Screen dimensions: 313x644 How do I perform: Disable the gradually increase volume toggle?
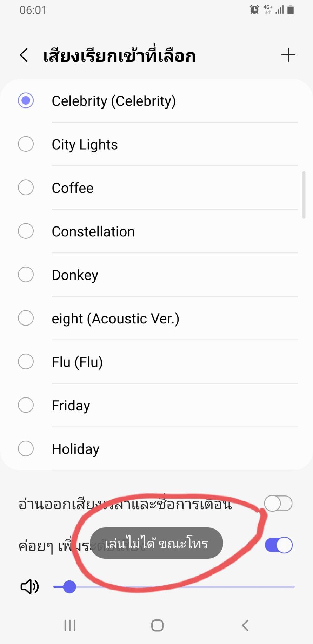[279, 545]
